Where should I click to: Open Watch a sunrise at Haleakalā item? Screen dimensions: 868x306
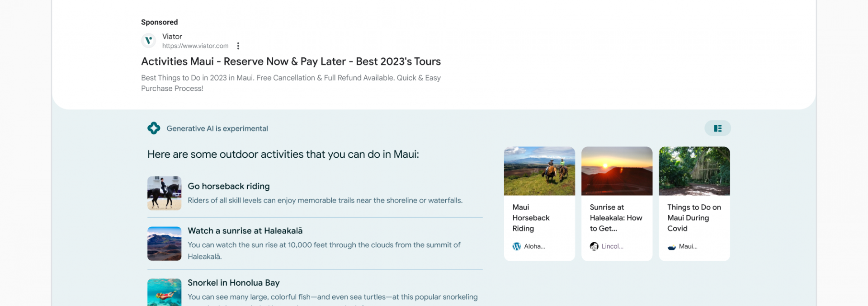coord(245,231)
